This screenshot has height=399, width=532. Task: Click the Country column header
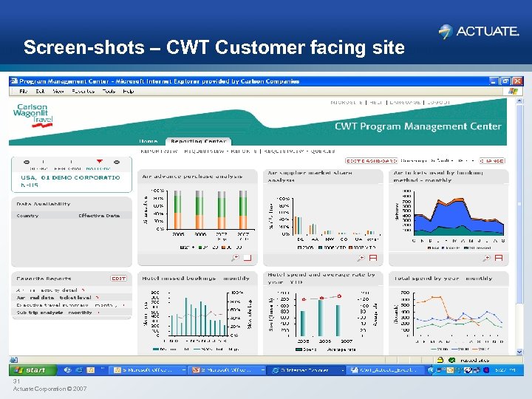point(27,216)
